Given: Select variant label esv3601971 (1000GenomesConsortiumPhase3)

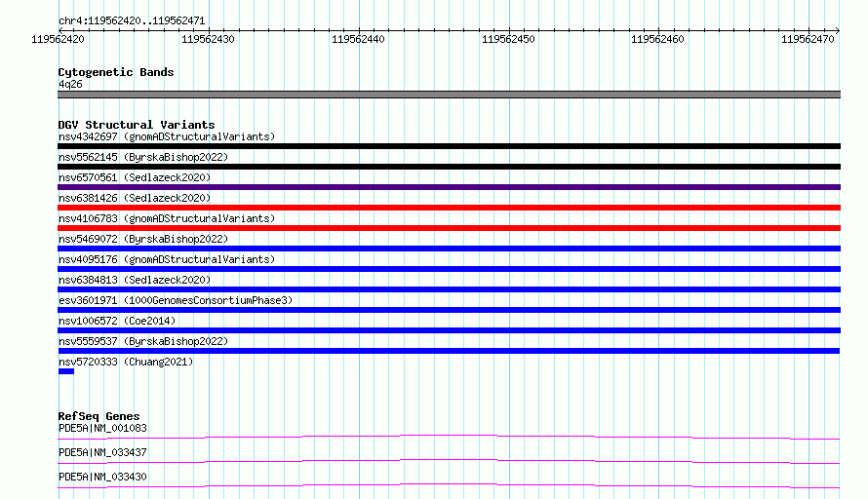Looking at the screenshot, I should point(176,300).
